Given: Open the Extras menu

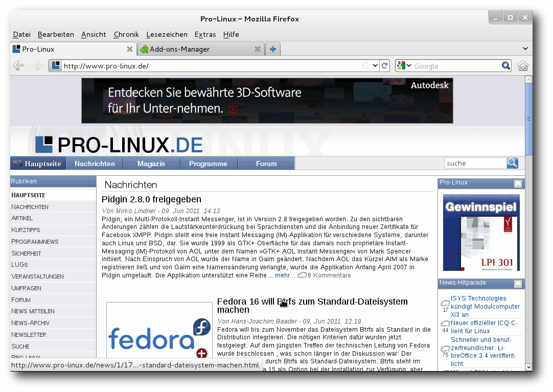Looking at the screenshot, I should click(x=205, y=34).
